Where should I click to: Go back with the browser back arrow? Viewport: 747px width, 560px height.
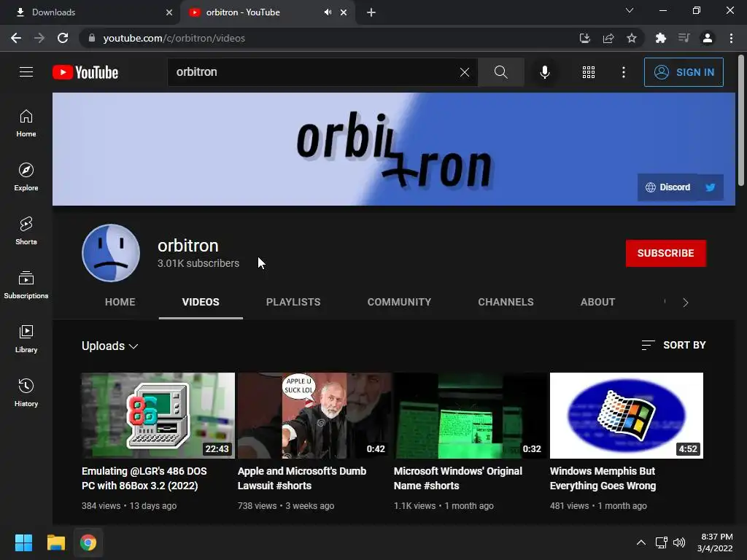point(16,38)
